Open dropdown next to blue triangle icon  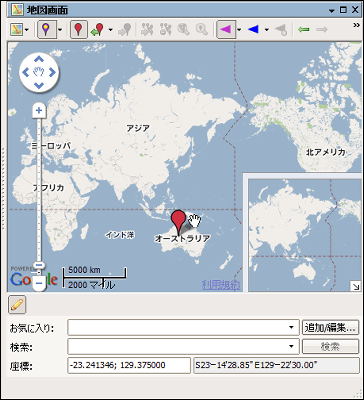[267, 30]
